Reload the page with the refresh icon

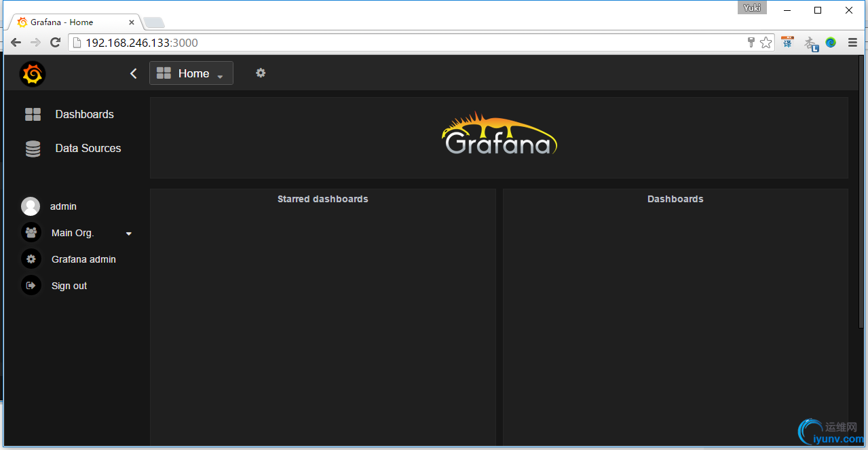pyautogui.click(x=56, y=43)
